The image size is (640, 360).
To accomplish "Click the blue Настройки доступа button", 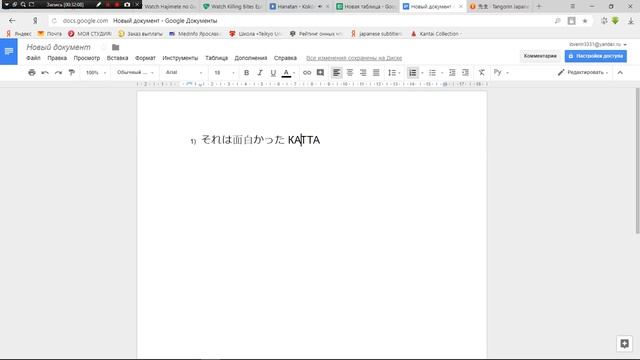I will (596, 56).
